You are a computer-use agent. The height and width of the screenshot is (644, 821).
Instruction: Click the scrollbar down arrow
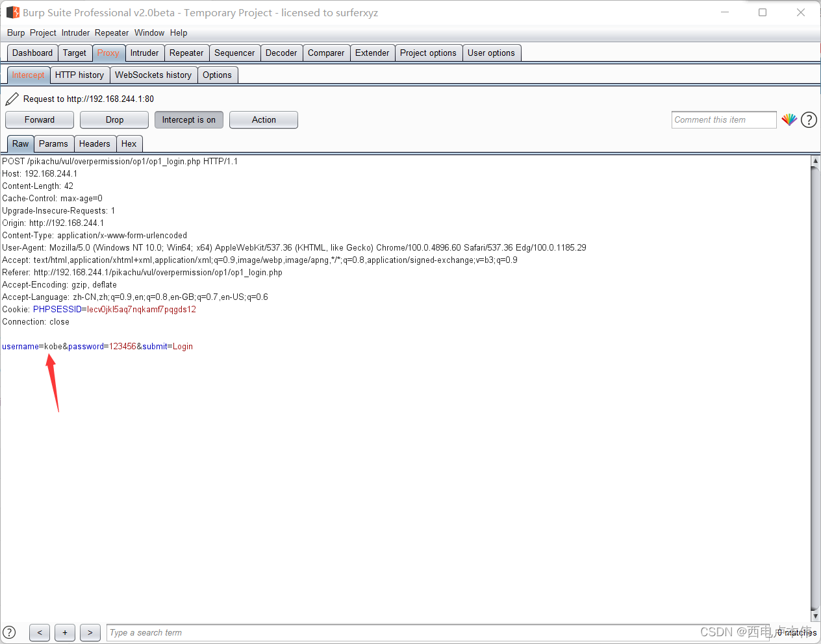click(815, 616)
